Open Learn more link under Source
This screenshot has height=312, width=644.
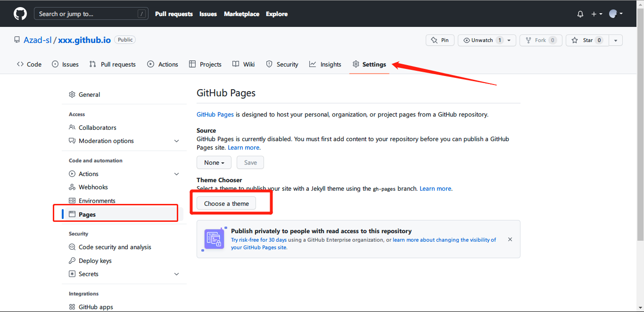(243, 147)
